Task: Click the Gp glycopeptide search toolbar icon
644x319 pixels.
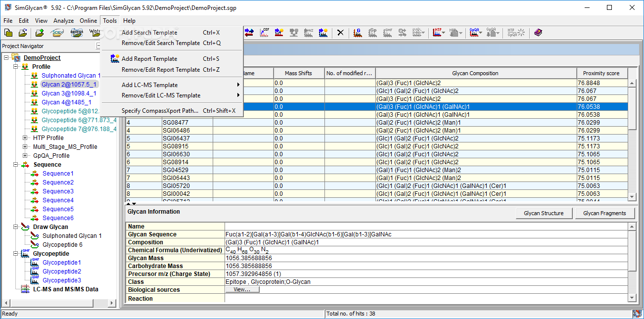Action: 373,33
